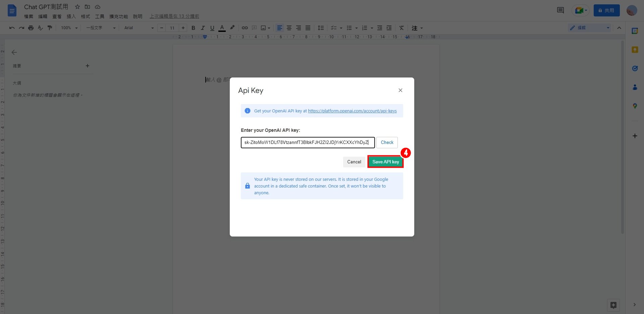Screen dimensions: 644x314
Task: Open the Google Meet call button
Action: [x=581, y=10]
